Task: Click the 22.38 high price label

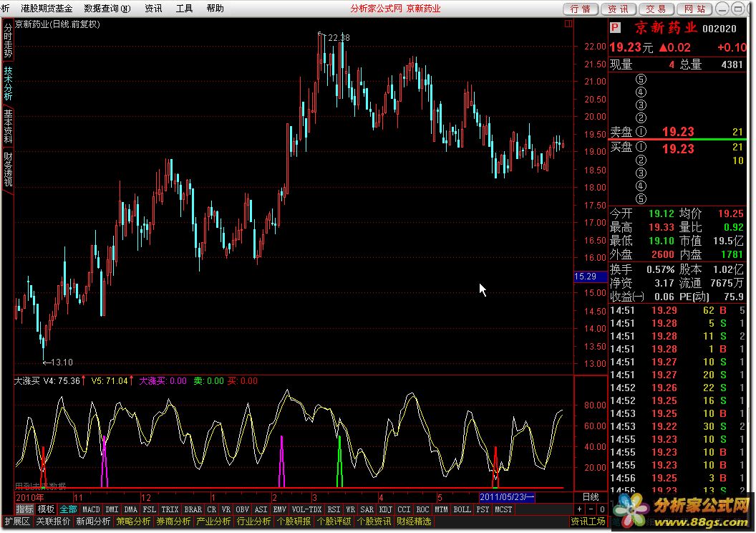Action: (x=339, y=38)
